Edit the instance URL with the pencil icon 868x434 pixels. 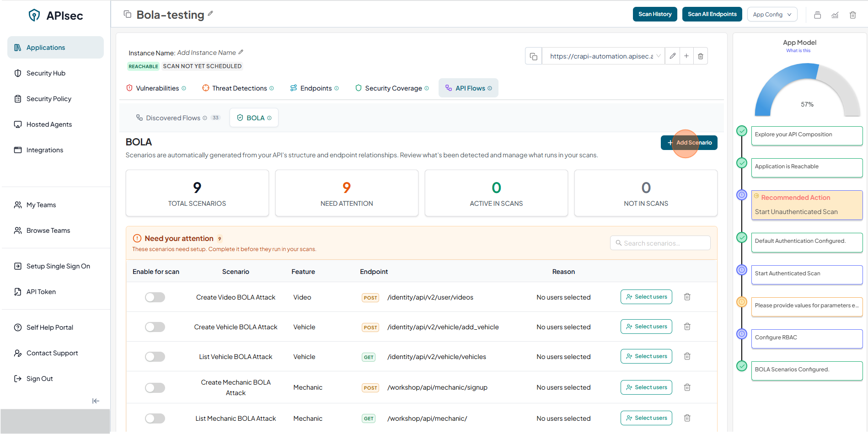coord(672,56)
